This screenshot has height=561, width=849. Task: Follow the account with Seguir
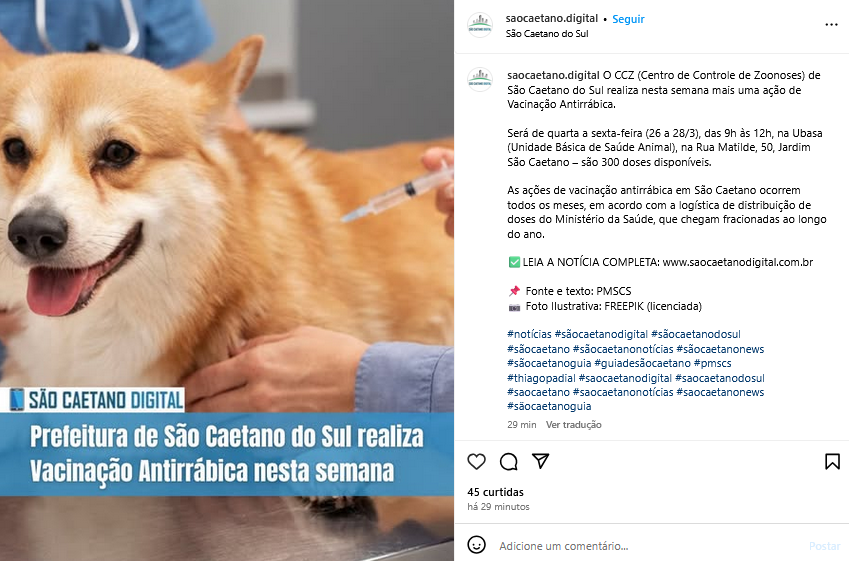point(628,19)
